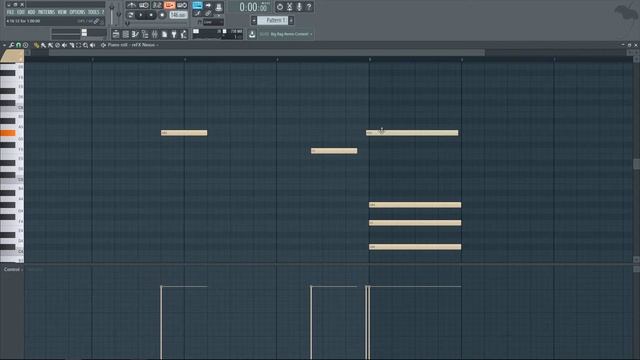This screenshot has width=640, height=360.
Task: Open the Big Bag Demo Content dropdown arrow
Action: pos(311,34)
